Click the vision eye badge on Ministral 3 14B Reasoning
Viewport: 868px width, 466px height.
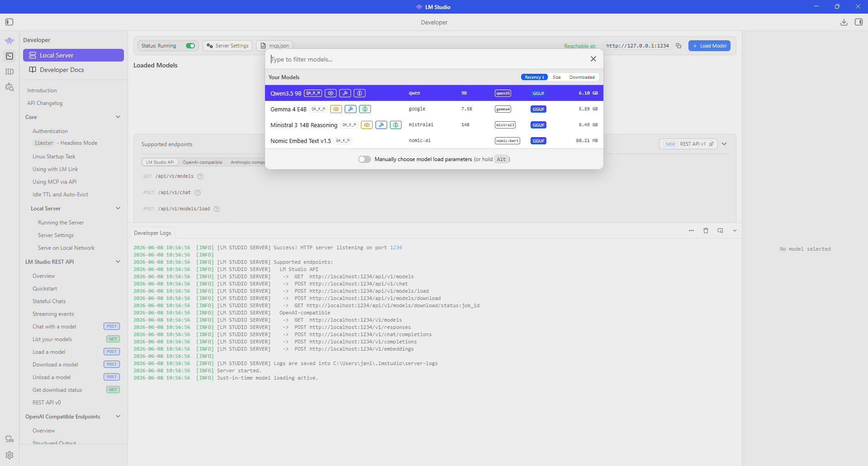coord(367,125)
